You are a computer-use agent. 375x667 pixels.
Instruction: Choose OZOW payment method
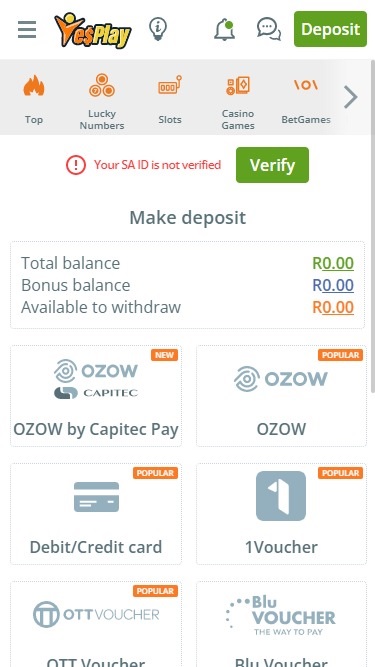[x=281, y=396]
